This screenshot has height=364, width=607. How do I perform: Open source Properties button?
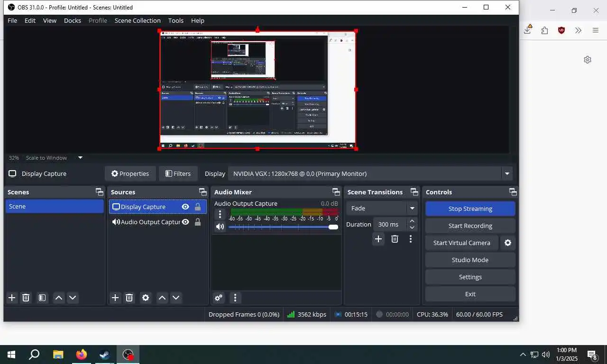pos(130,173)
